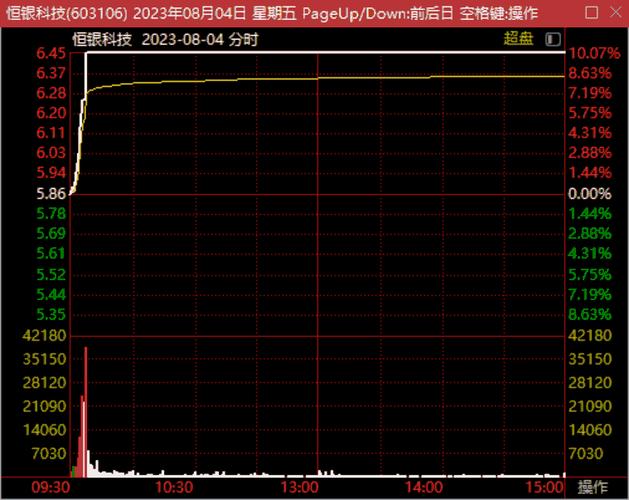The image size is (629, 500).
Task: Open the 超盘 view link
Action: 518,40
